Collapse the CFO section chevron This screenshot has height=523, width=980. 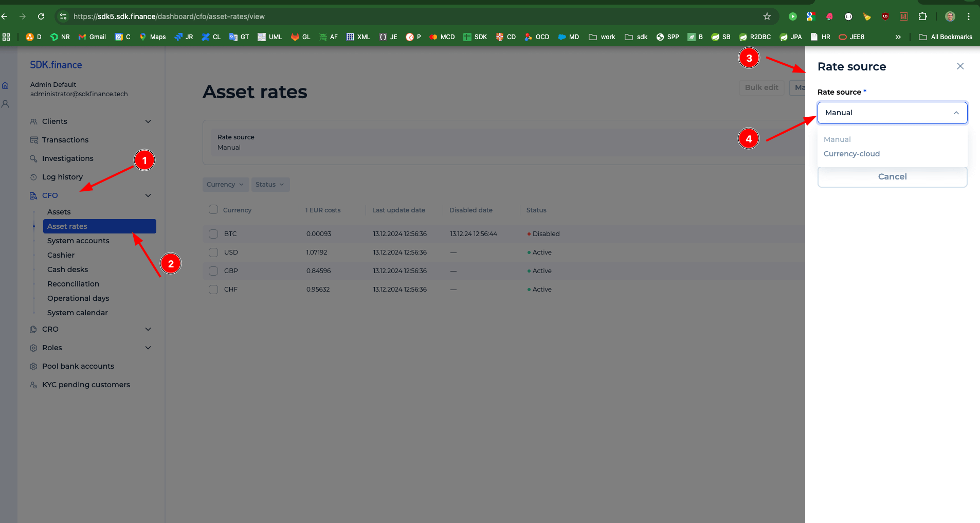point(148,195)
